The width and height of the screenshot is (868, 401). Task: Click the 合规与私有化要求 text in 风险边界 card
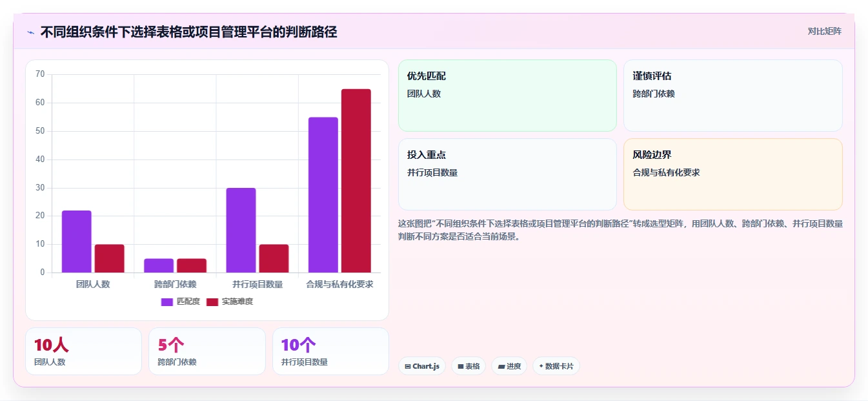667,172
